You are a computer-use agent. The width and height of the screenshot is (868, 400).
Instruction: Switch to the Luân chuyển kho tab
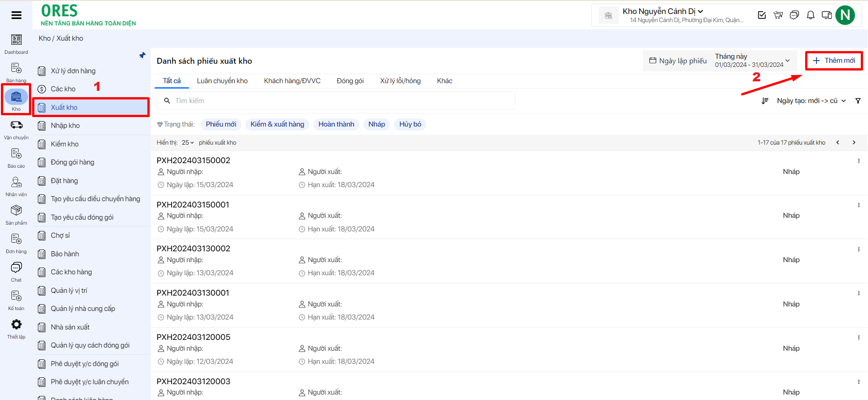click(x=222, y=81)
